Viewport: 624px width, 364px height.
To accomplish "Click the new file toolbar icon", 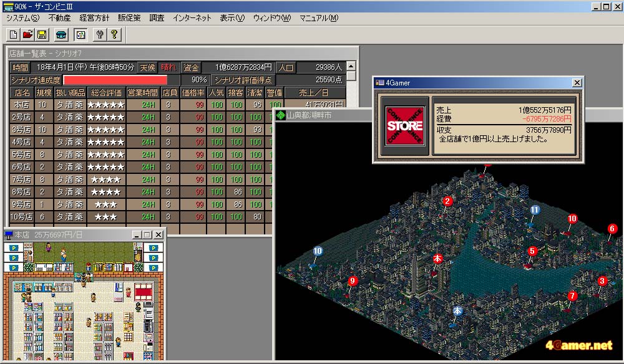I will [14, 34].
